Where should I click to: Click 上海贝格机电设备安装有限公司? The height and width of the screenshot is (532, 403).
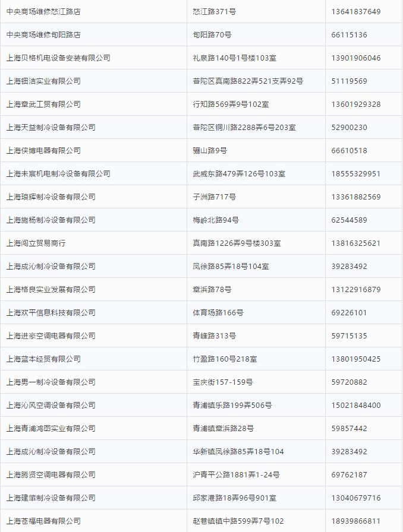(x=58, y=58)
